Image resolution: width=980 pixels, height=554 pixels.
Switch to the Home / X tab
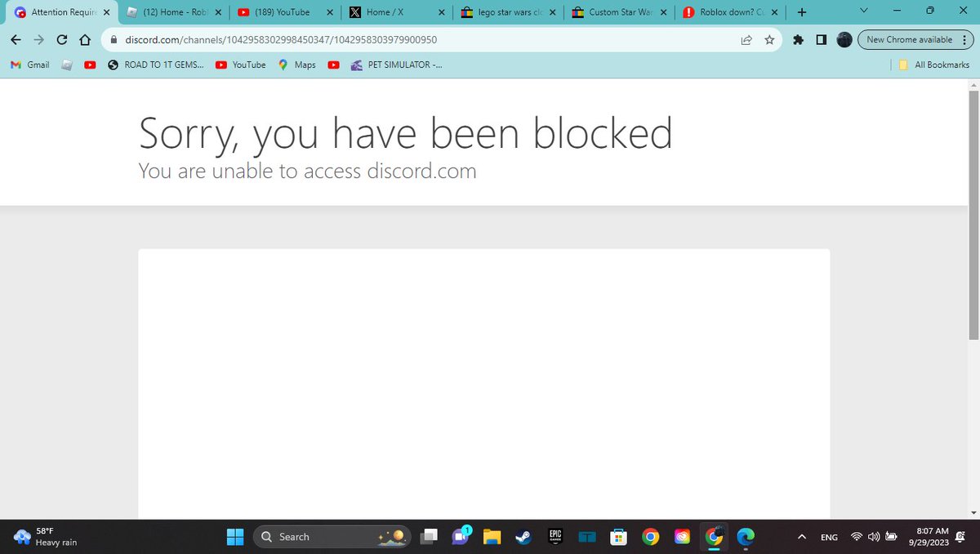[396, 12]
